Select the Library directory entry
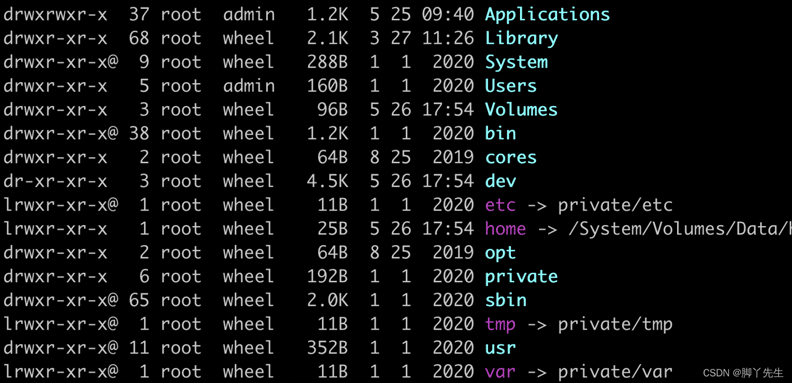This screenshot has height=383, width=792. point(521,38)
